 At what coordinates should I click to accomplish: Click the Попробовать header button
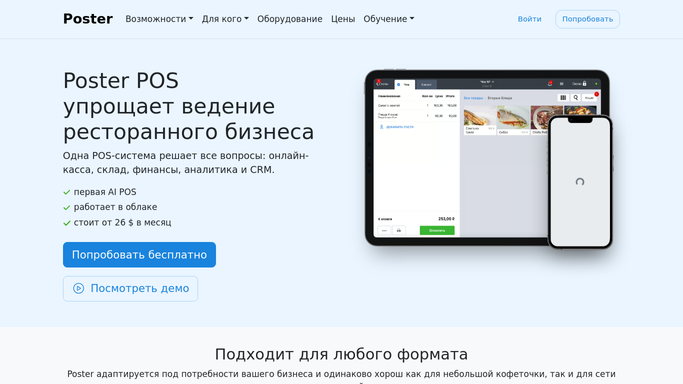(x=587, y=19)
